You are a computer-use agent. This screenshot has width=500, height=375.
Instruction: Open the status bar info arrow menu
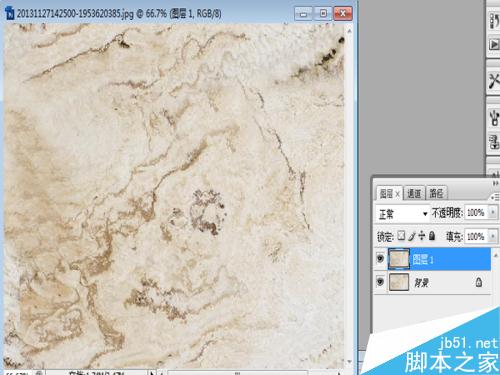tap(152, 373)
